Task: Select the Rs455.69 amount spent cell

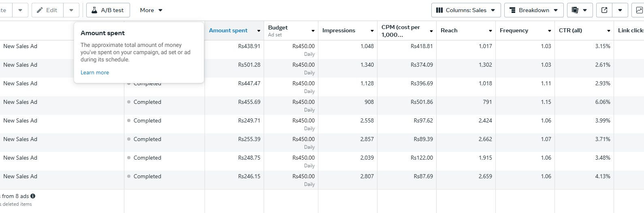Action: 249,102
